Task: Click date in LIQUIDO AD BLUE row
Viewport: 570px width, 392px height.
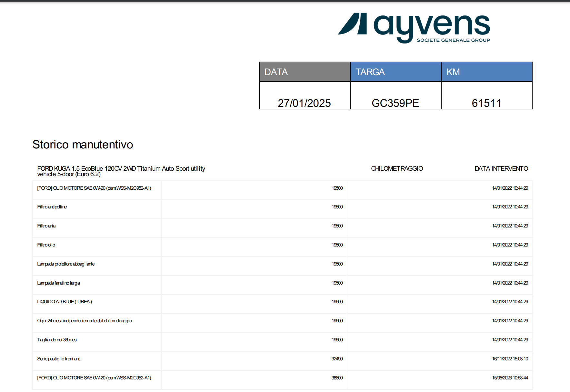Action: (510, 302)
